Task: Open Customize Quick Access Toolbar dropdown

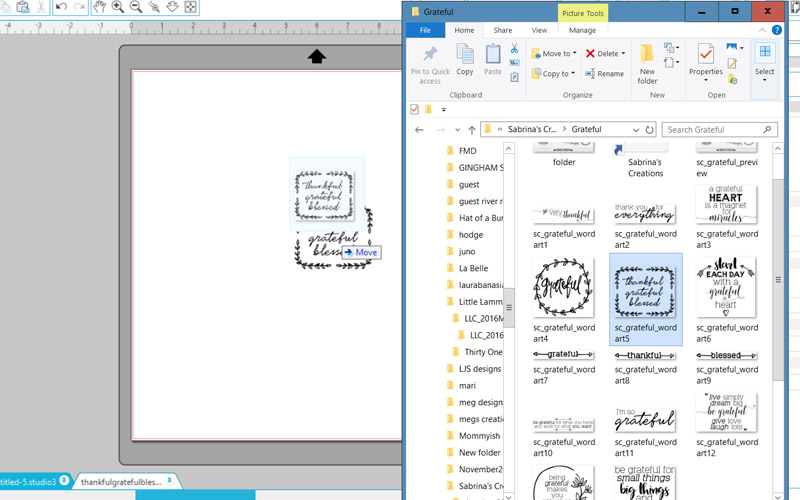Action: pos(443,109)
